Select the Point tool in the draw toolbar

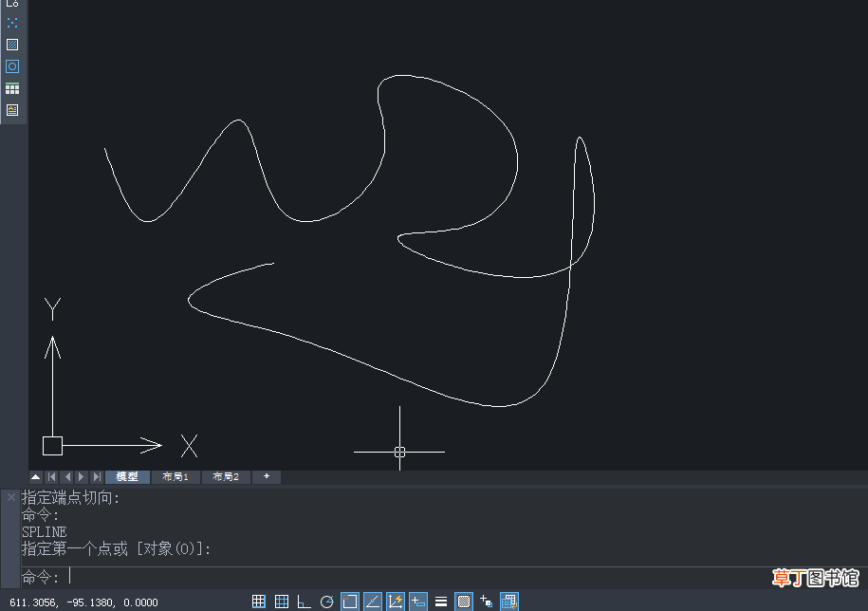(x=12, y=23)
